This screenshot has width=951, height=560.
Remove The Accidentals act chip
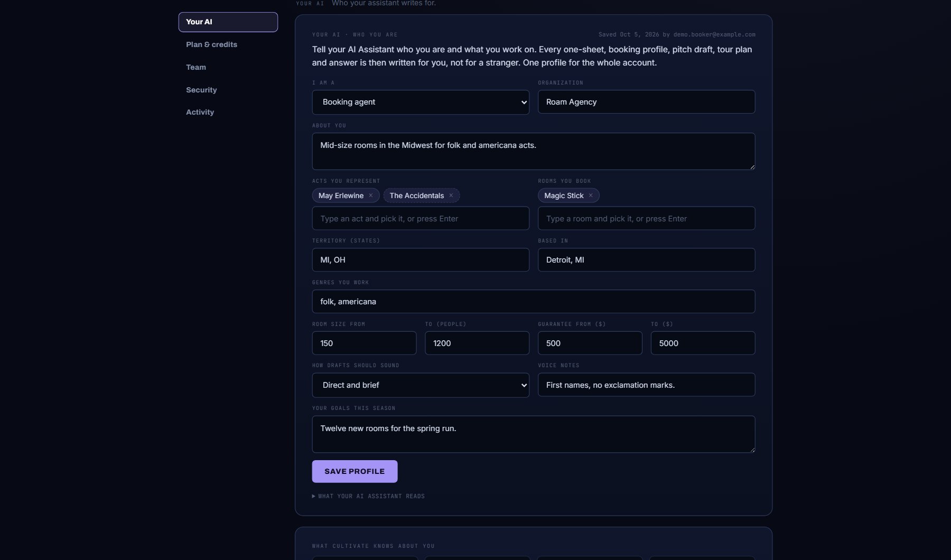451,195
